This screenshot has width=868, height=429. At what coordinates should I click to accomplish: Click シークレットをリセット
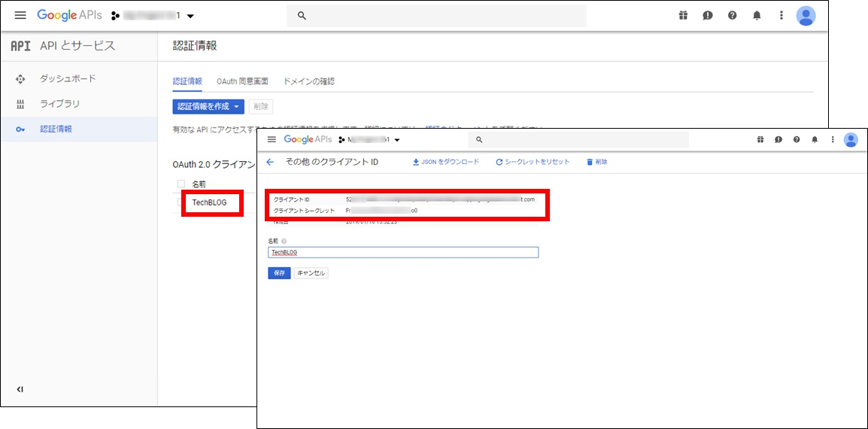pyautogui.click(x=533, y=162)
